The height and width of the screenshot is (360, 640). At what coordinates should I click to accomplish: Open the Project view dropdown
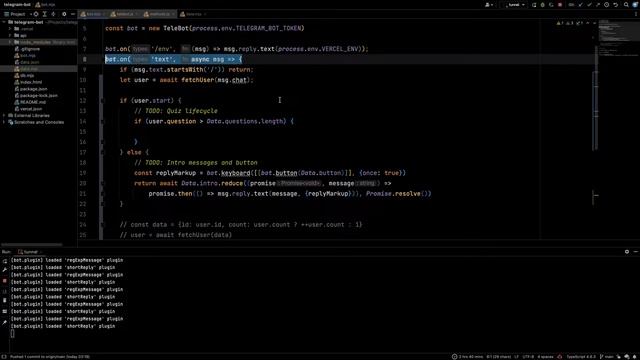pyautogui.click(x=18, y=14)
